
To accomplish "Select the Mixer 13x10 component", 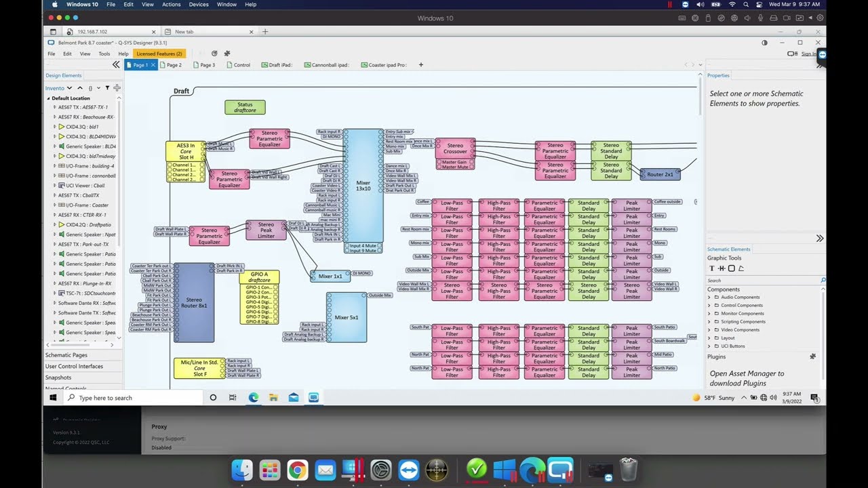I will tap(363, 186).
